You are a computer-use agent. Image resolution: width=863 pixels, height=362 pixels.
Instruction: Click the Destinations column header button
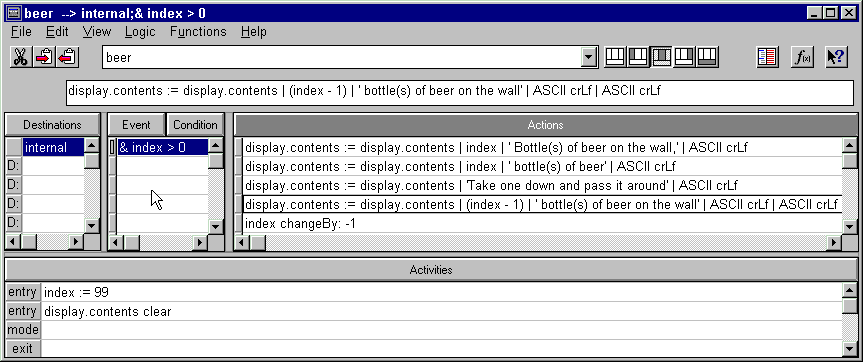[x=52, y=125]
